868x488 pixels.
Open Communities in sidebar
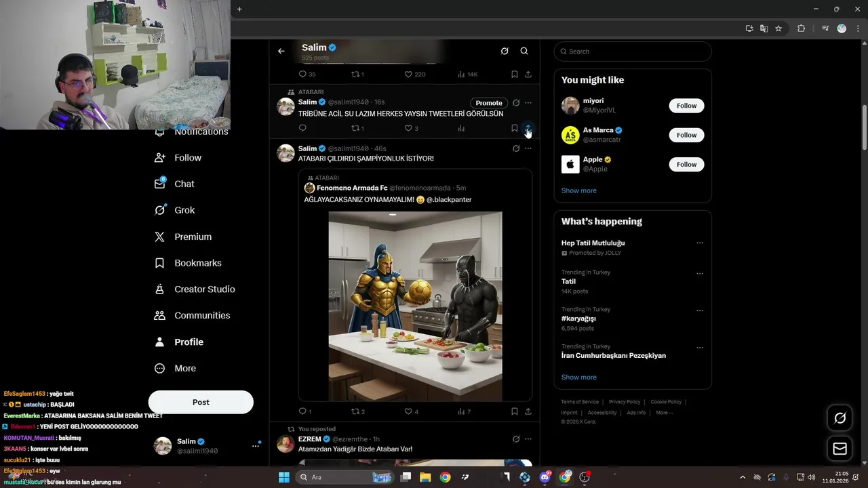click(x=192, y=315)
